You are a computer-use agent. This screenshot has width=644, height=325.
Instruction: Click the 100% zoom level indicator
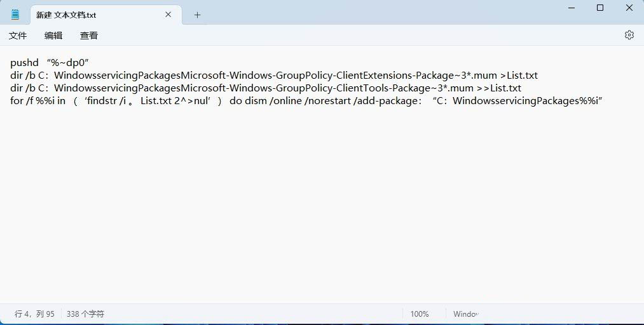point(420,314)
